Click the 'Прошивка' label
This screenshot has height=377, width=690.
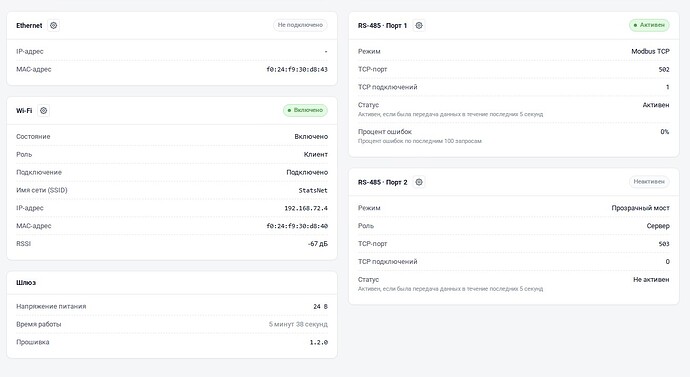click(x=33, y=342)
